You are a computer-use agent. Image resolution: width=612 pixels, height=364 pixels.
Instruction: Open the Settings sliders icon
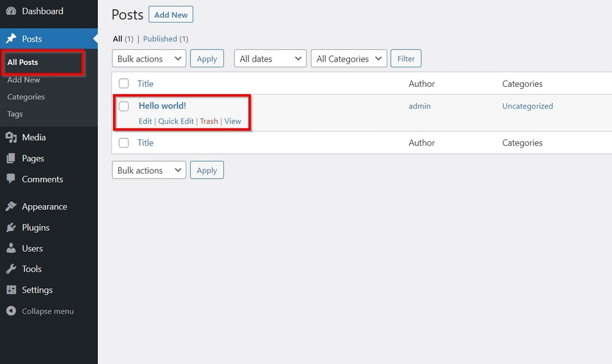click(x=11, y=289)
